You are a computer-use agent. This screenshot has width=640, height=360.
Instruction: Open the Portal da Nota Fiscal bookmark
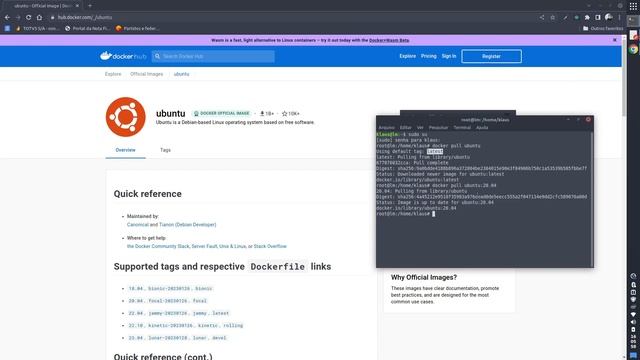click(x=87, y=29)
